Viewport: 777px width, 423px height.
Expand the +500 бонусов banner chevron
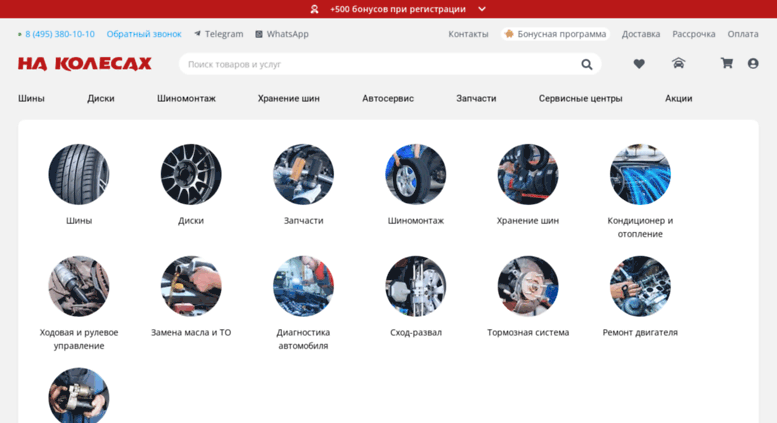click(482, 9)
